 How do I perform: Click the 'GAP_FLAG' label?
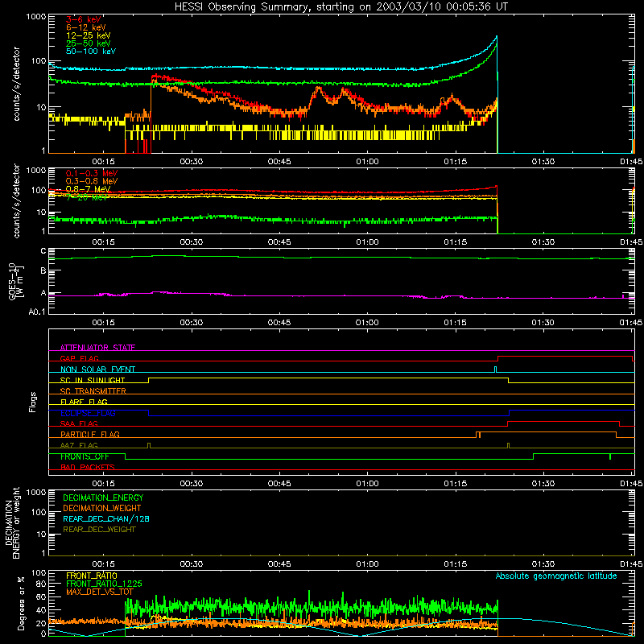pos(79,358)
